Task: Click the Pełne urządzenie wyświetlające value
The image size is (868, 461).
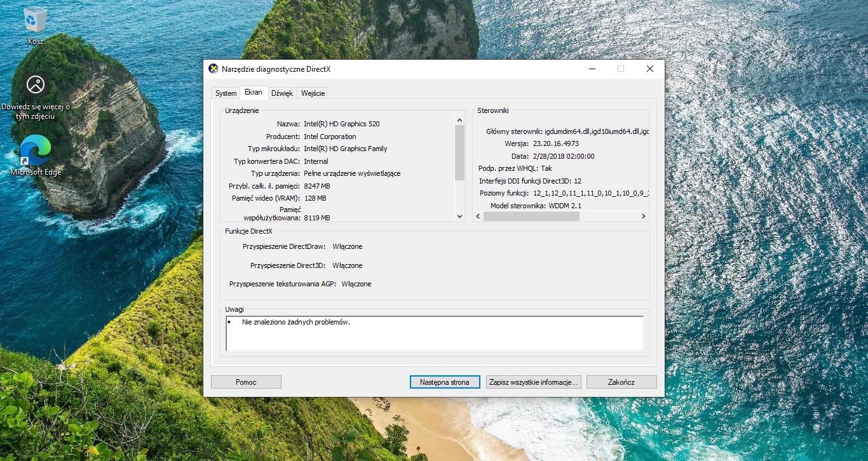Action: [352, 173]
